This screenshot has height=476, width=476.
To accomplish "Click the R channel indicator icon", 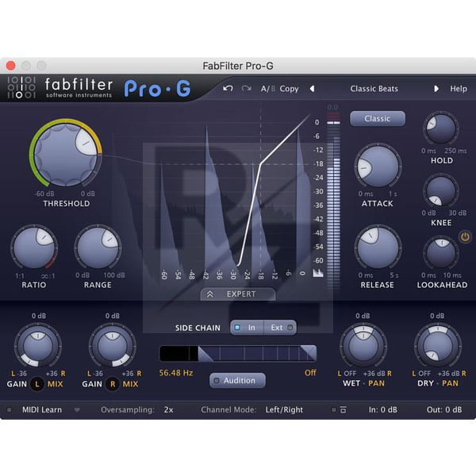I will [x=113, y=384].
